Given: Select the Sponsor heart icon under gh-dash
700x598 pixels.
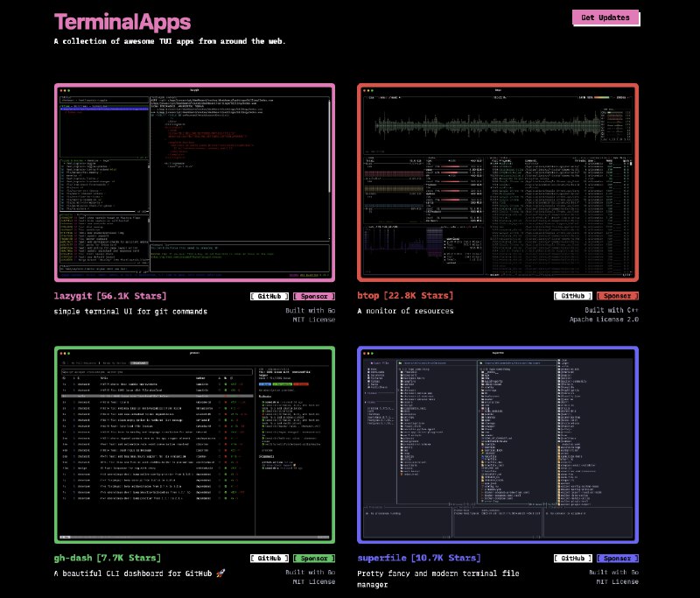Looking at the screenshot, I should pos(313,559).
